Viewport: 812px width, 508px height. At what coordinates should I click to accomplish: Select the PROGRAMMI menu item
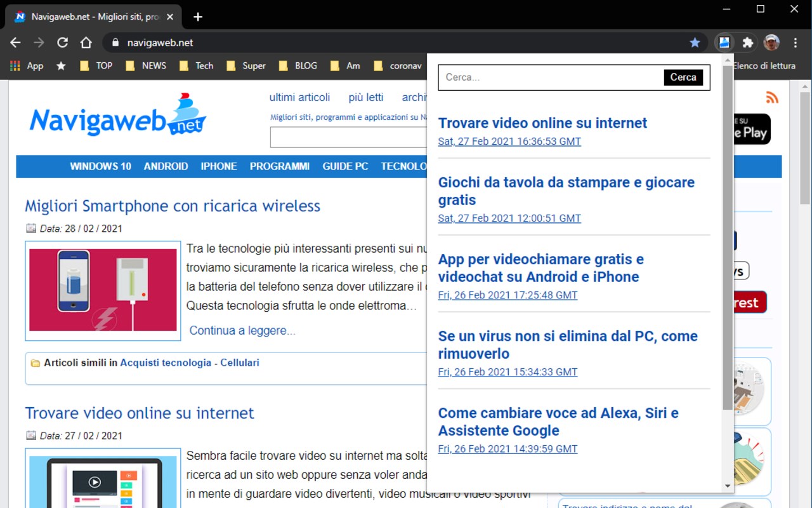pyautogui.click(x=280, y=166)
